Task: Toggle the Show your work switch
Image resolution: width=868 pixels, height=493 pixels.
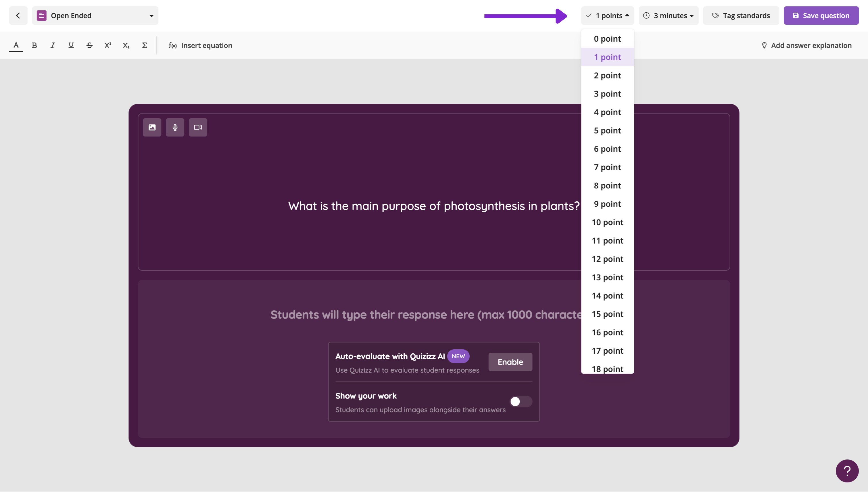Action: [x=521, y=402]
